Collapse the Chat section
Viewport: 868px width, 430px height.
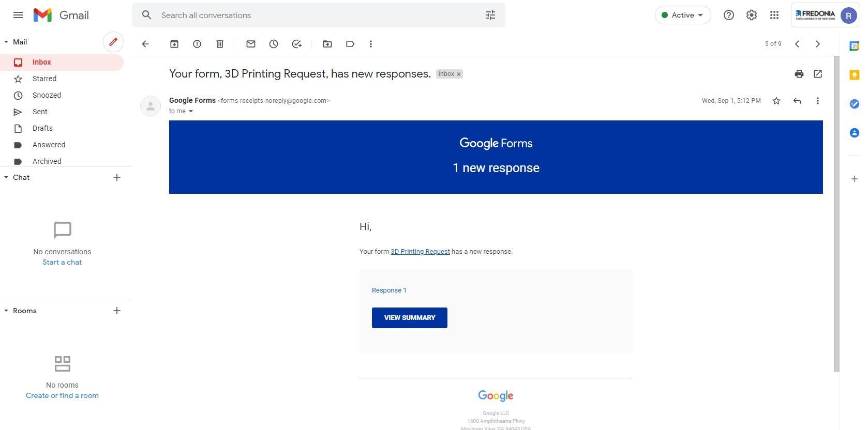6,177
